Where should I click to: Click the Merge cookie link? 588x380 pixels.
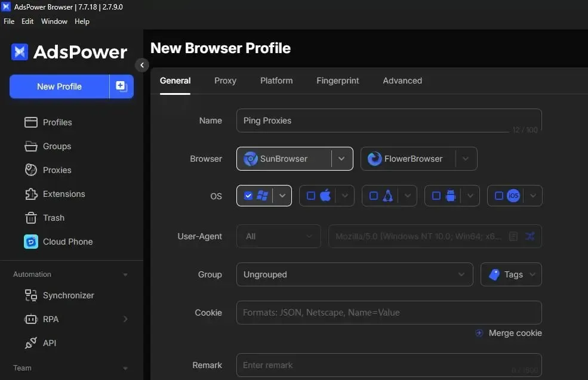click(515, 333)
